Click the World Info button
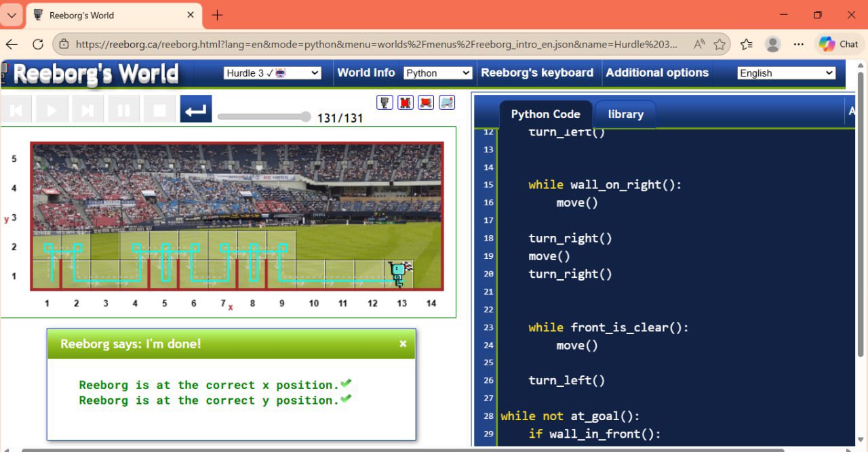The image size is (868, 452). click(366, 73)
